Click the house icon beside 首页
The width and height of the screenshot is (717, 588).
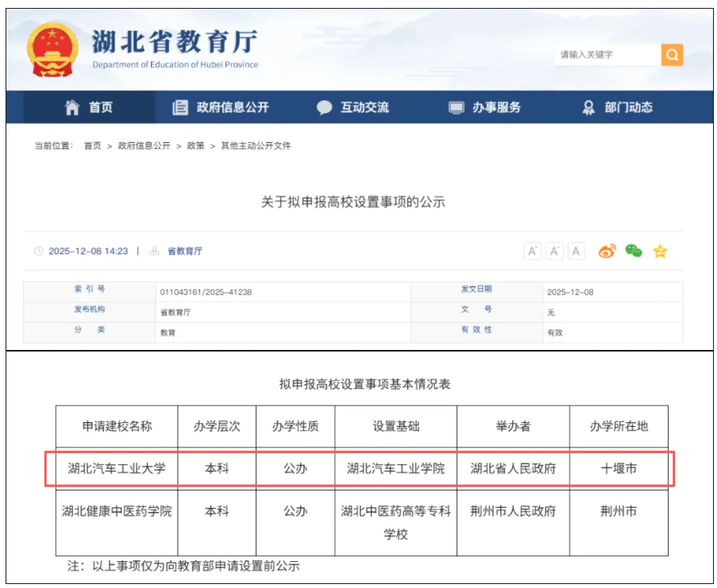[72, 107]
